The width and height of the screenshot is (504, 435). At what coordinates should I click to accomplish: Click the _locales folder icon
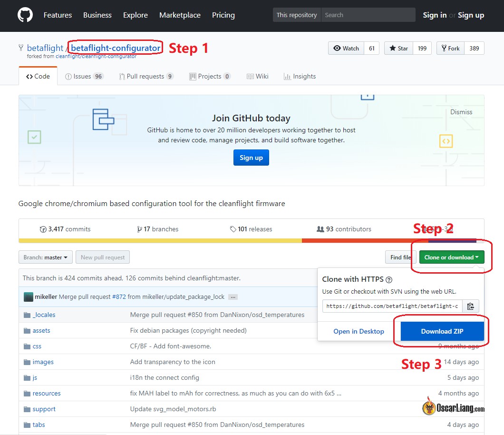point(27,315)
